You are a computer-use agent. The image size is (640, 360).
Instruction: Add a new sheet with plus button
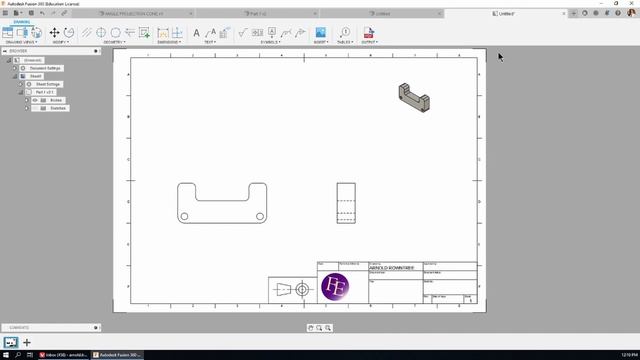click(27, 342)
